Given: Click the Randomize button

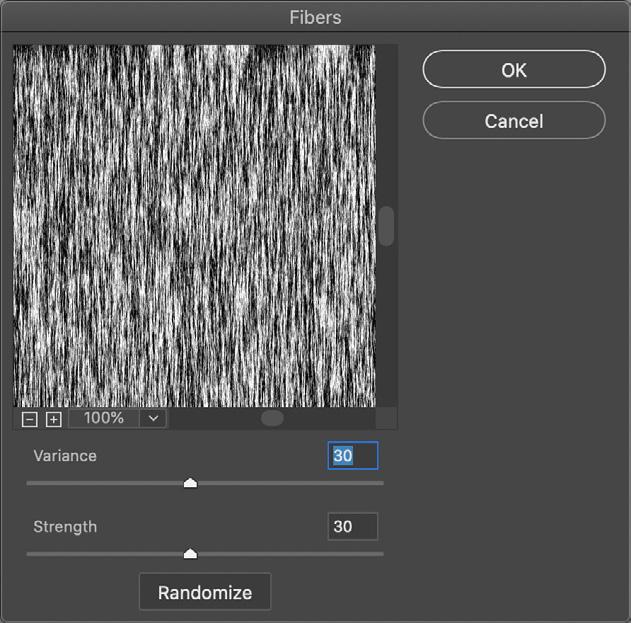Looking at the screenshot, I should tap(205, 592).
